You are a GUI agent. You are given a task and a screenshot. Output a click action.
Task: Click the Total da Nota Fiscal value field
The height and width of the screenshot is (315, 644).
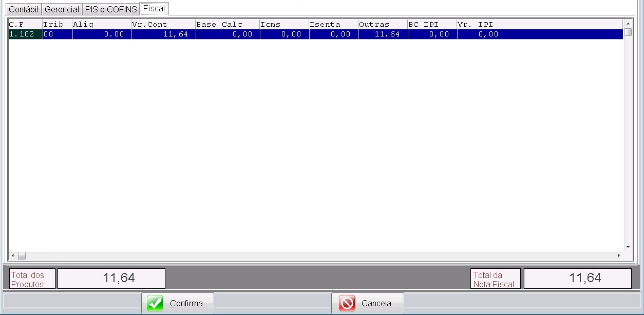pyautogui.click(x=577, y=278)
